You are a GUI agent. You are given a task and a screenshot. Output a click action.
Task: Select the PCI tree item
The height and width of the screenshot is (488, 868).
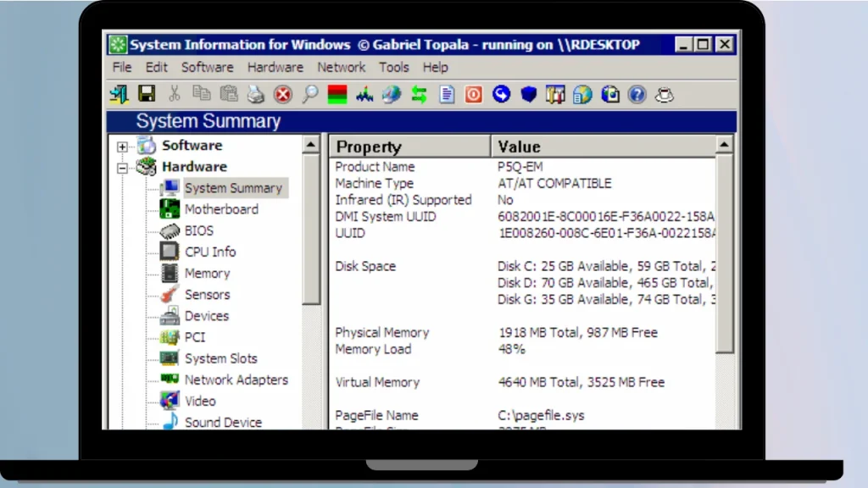pos(194,337)
